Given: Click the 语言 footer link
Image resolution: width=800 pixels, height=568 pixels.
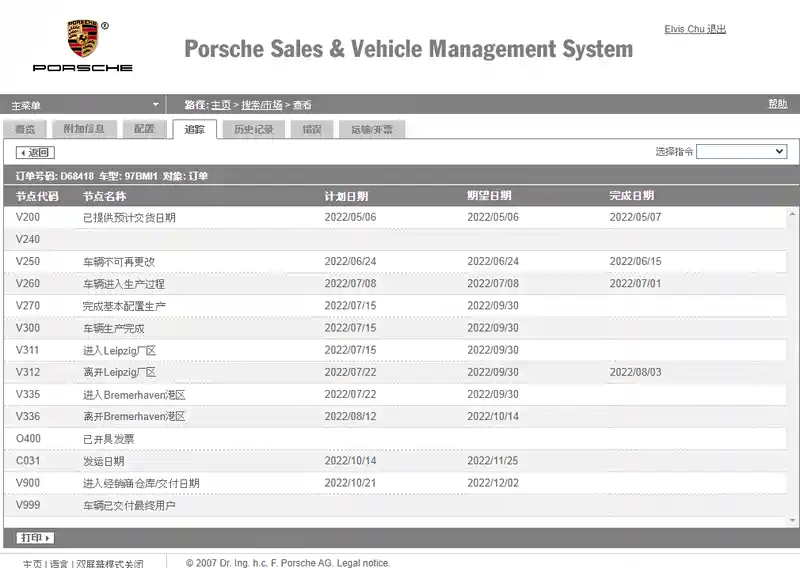Looking at the screenshot, I should 59,564.
